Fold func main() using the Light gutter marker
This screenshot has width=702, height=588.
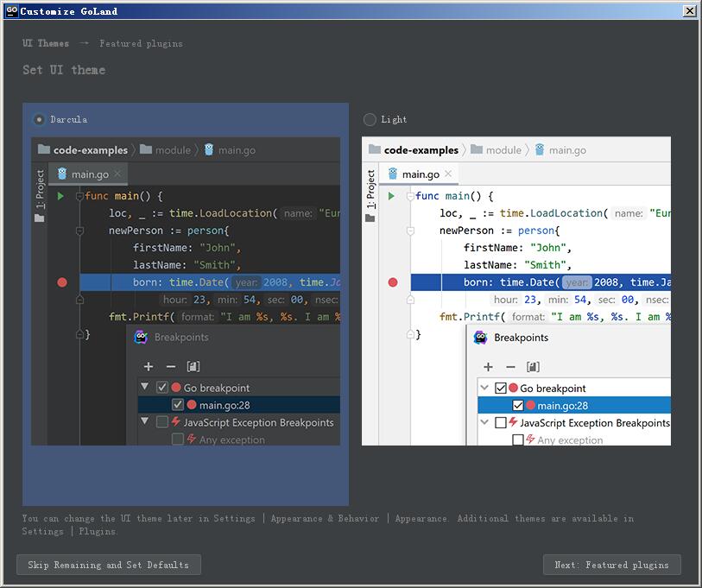410,196
